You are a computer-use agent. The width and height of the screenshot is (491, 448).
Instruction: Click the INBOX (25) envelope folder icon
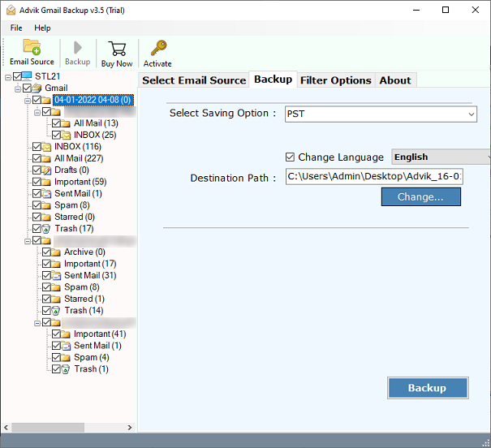(x=66, y=135)
